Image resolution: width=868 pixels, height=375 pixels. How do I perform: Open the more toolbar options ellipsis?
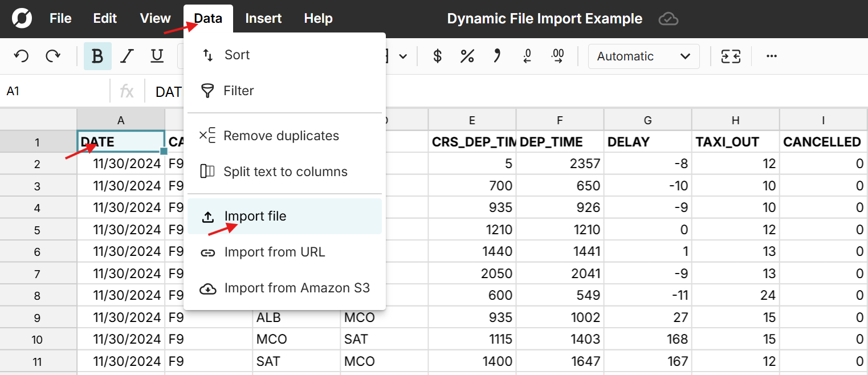click(772, 56)
